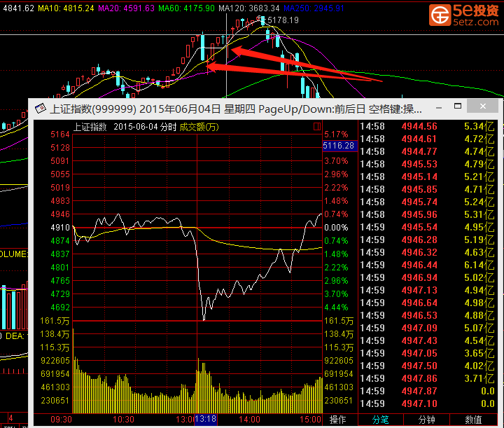Click the intraday window title bar icon

pyautogui.click(x=41, y=109)
